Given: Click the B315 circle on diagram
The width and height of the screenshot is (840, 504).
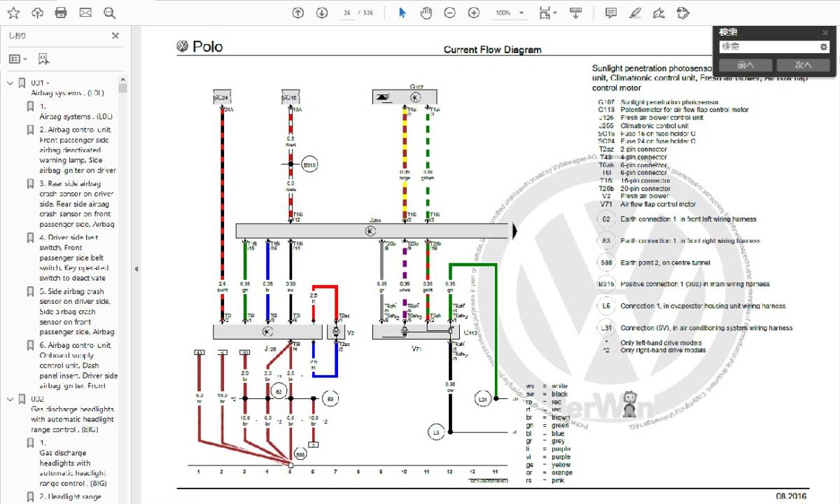Looking at the screenshot, I should point(309,165).
